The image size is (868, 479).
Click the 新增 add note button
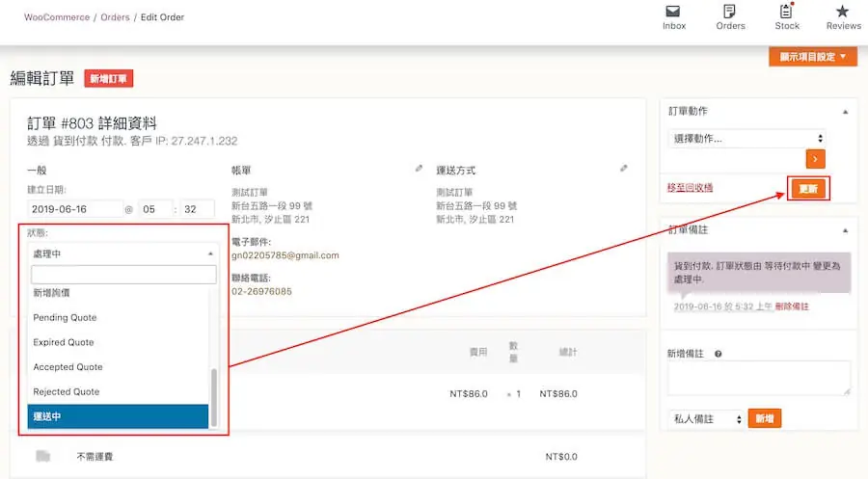pyautogui.click(x=765, y=418)
